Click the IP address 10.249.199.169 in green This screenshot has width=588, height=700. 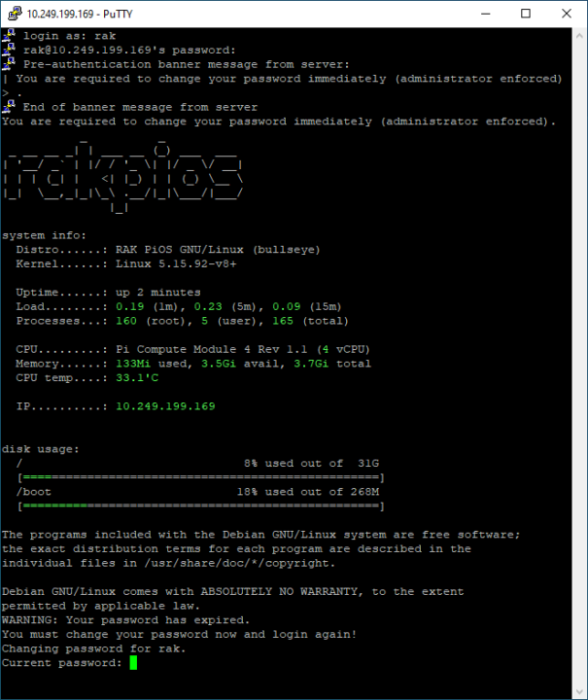click(x=165, y=406)
